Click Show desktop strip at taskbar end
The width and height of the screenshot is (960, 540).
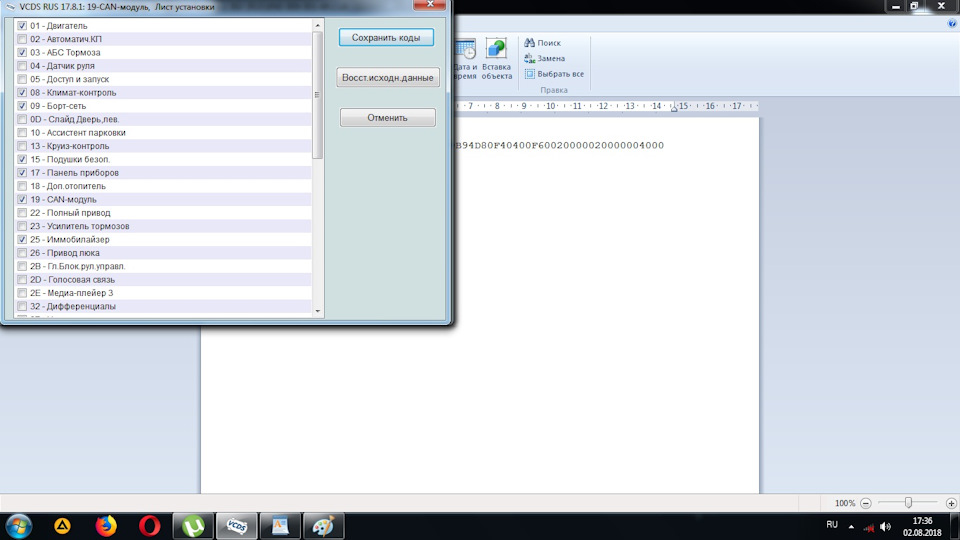[x=955, y=526]
